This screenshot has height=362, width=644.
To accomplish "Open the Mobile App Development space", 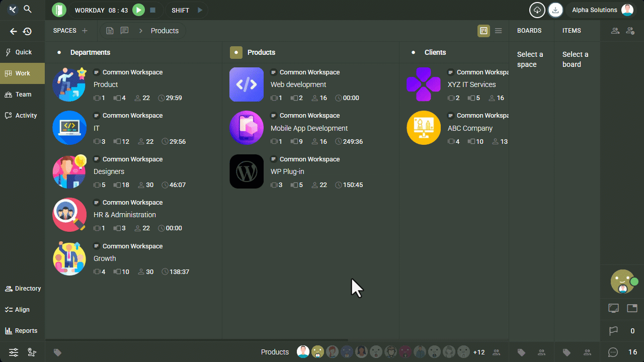I will click(309, 128).
